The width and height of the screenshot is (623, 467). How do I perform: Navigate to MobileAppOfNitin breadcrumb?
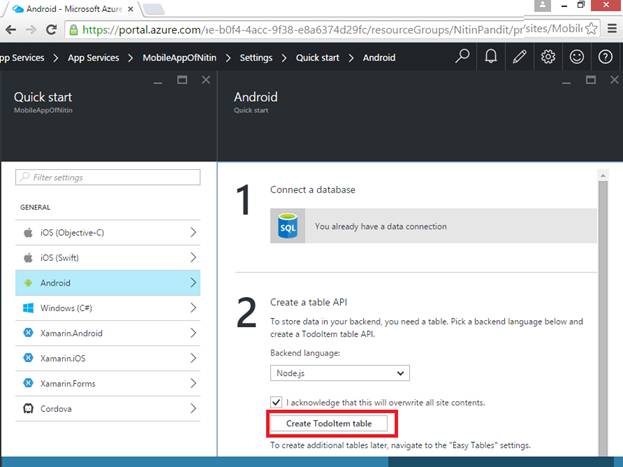(x=180, y=58)
